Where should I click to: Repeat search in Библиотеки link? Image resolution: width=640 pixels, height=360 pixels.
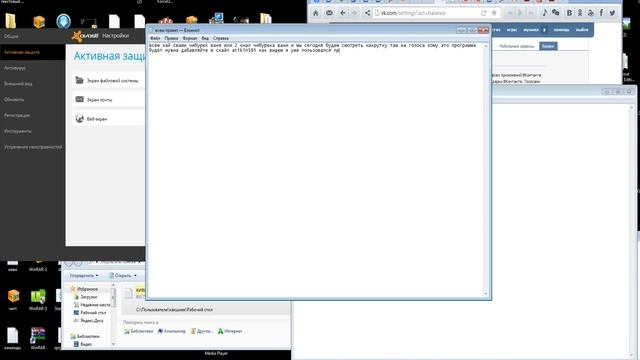point(139,331)
